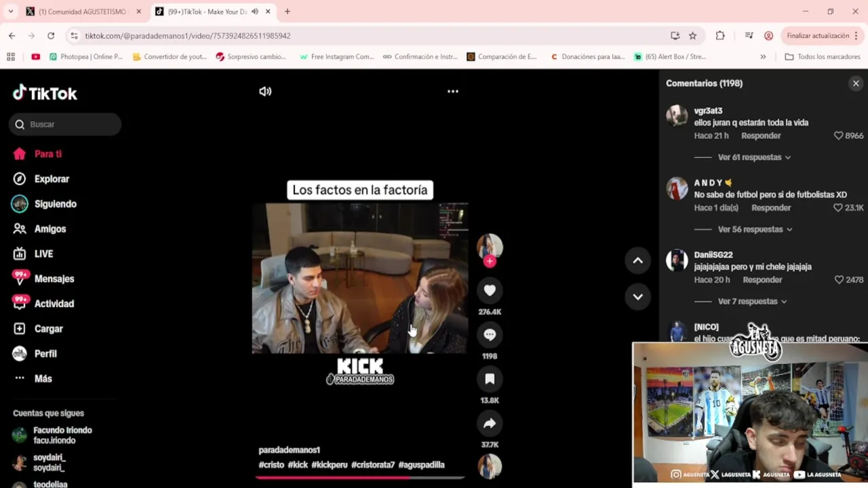Bookmark the video with the save icon
The width and height of the screenshot is (868, 488).
point(490,379)
